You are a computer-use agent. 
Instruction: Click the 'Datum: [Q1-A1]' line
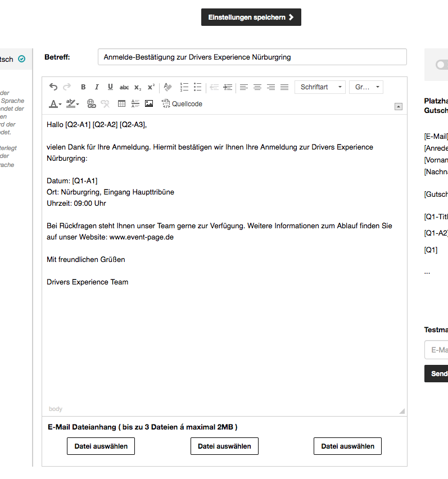click(72, 181)
